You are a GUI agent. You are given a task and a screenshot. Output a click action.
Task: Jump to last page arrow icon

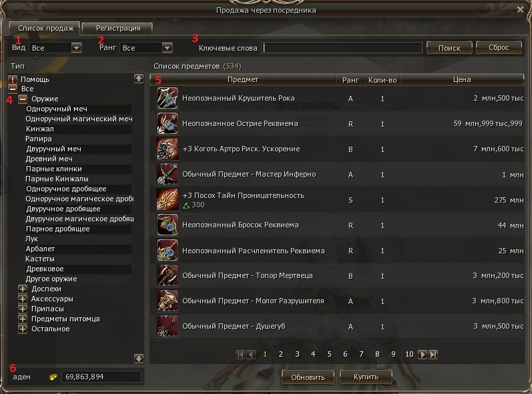pyautogui.click(x=433, y=355)
